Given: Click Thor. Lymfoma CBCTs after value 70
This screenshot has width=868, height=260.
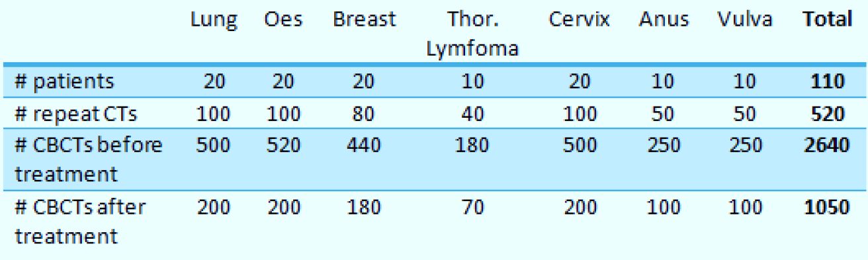Looking at the screenshot, I should coord(472,206).
